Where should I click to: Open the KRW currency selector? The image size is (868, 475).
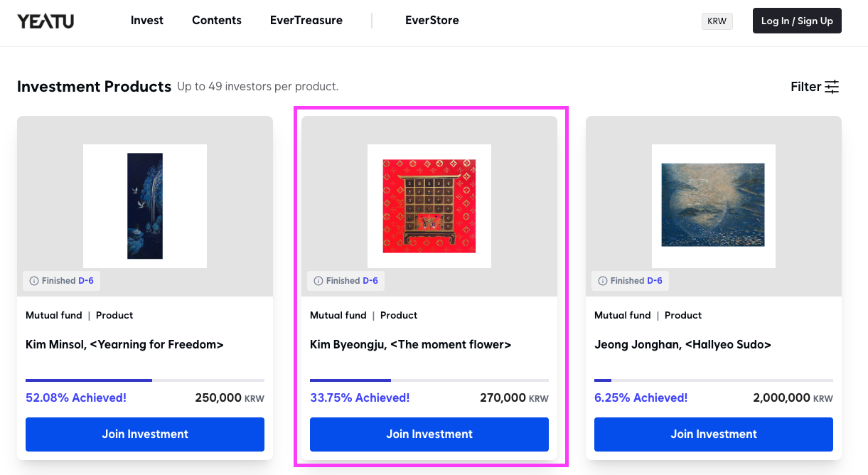(x=717, y=21)
